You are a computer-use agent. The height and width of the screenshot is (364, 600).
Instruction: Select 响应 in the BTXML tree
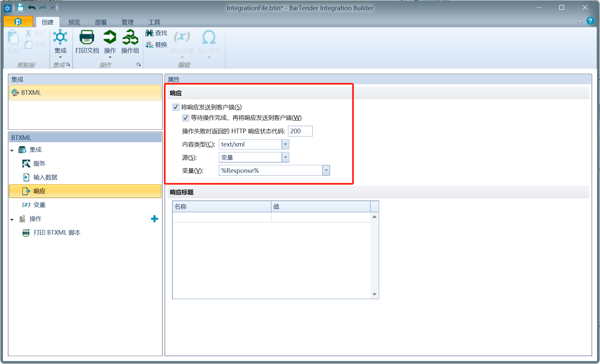(x=85, y=191)
